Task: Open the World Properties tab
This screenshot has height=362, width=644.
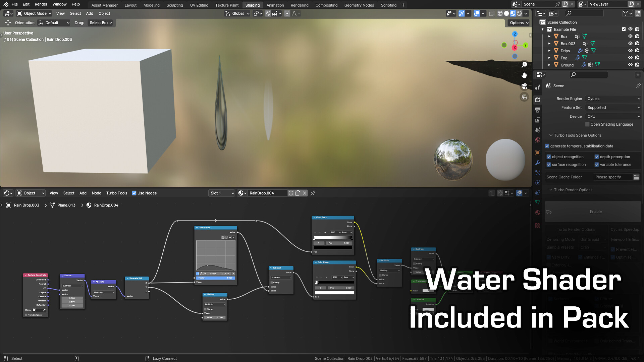Action: tap(538, 140)
